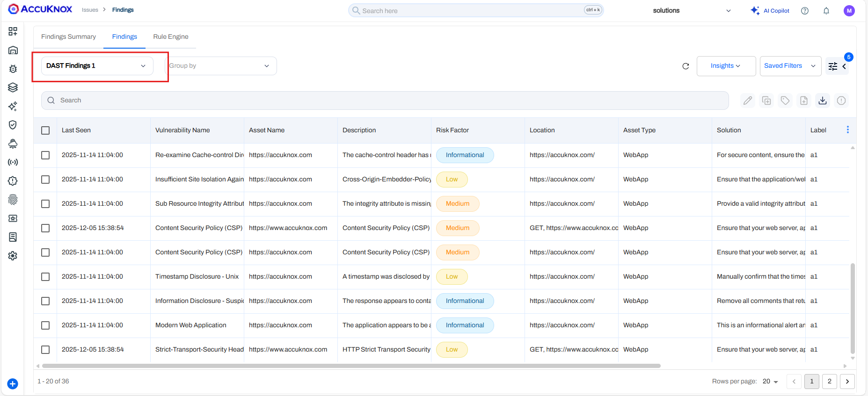Viewport: 868px width, 396px height.
Task: Check the Modern Web Application row
Action: click(45, 325)
